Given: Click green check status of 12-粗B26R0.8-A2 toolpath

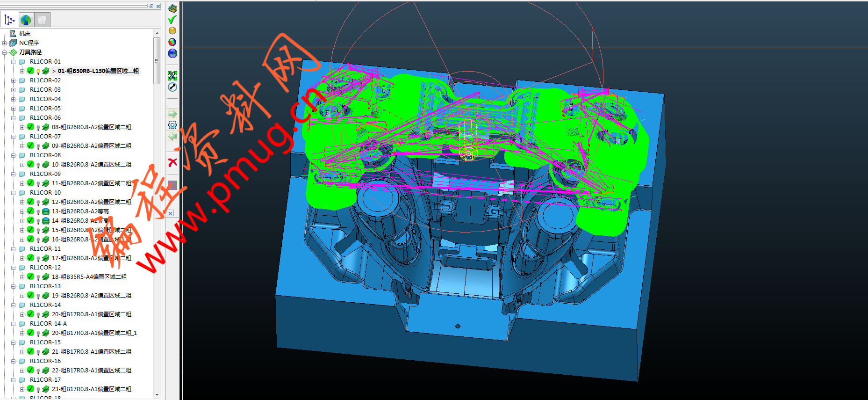Looking at the screenshot, I should pyautogui.click(x=30, y=202).
